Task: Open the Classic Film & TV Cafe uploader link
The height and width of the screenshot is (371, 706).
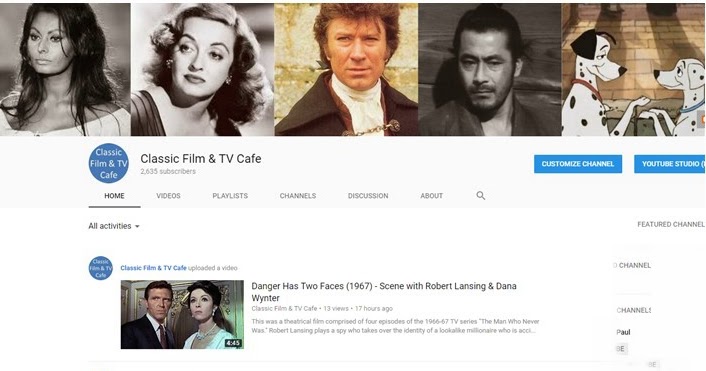Action: (154, 268)
